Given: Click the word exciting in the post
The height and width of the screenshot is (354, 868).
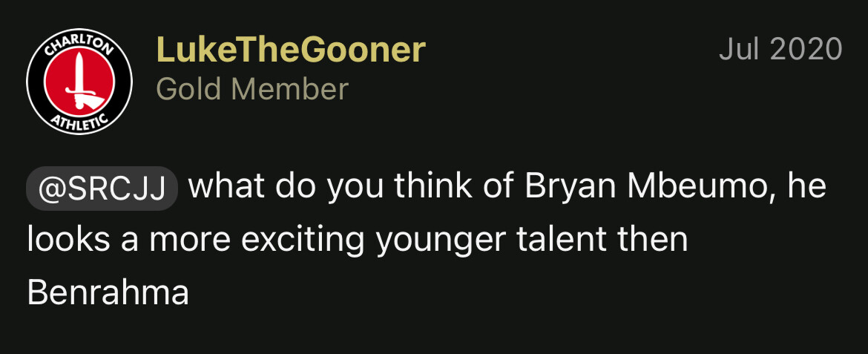Looking at the screenshot, I should point(303,241).
